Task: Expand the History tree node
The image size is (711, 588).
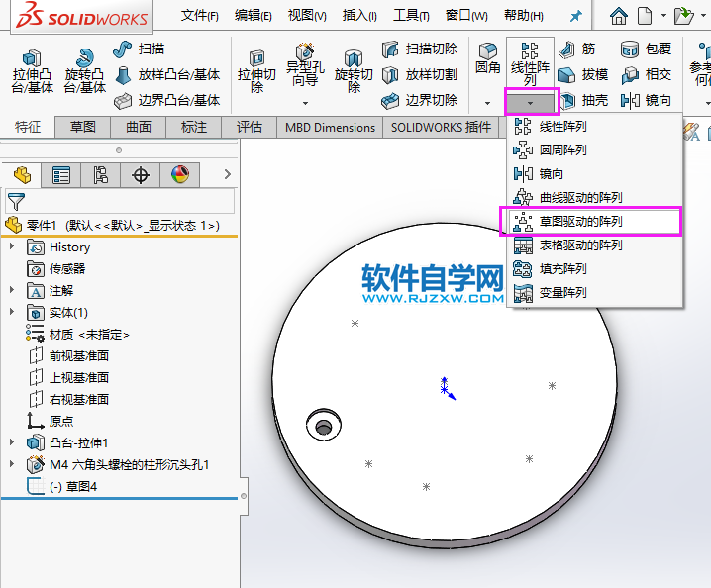Action: click(x=12, y=246)
